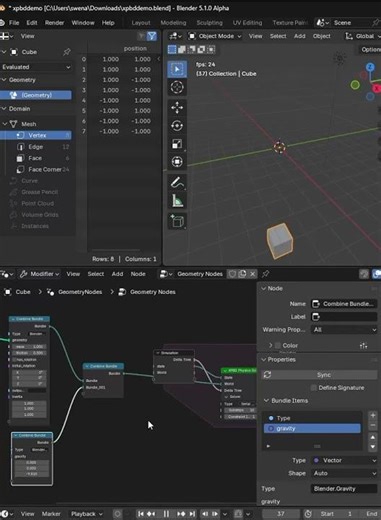The image size is (381, 520).
Task: Select the Transform tool
Action: point(177,162)
